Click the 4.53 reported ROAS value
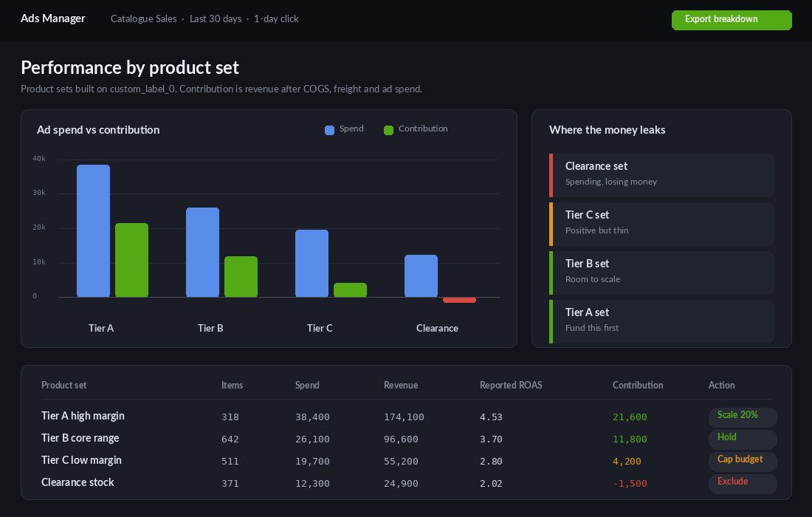This screenshot has height=517, width=812. [x=491, y=417]
